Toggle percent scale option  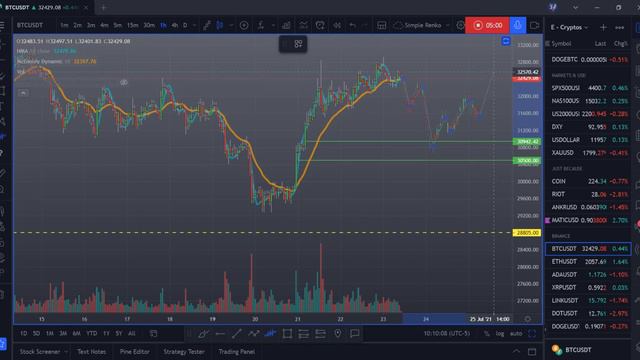487,334
